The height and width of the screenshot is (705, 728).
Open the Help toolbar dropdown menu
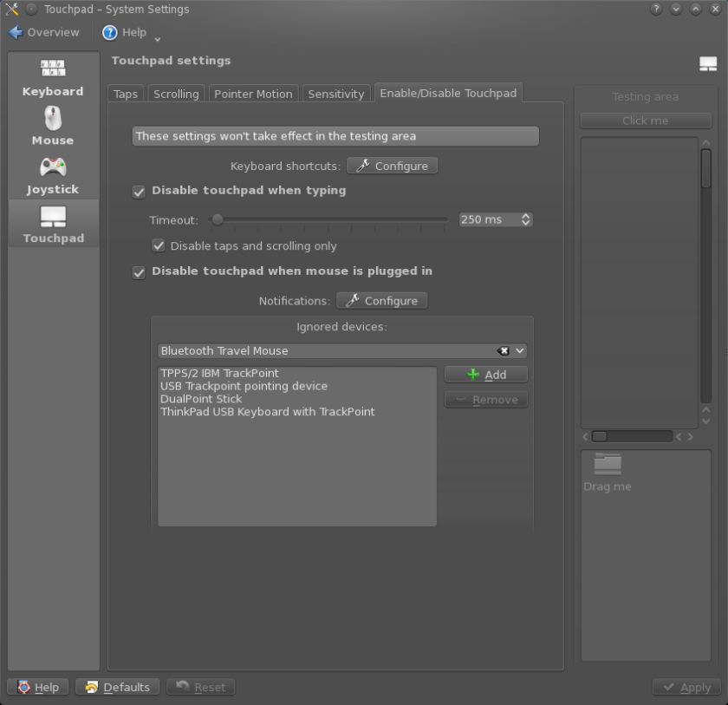(157, 38)
